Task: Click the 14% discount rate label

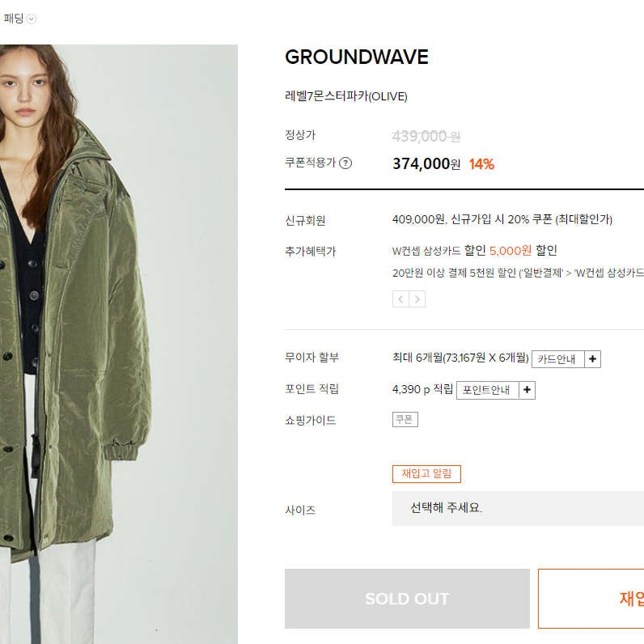Action: click(481, 164)
